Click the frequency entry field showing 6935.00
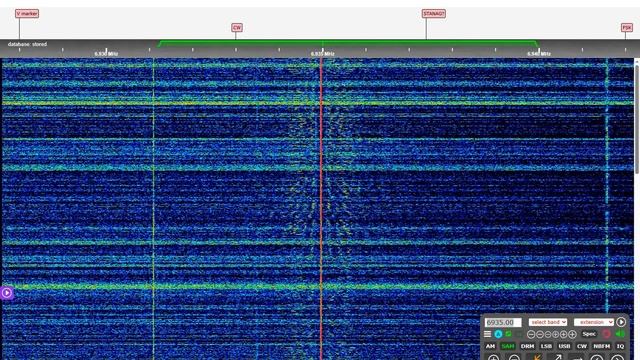 click(503, 322)
